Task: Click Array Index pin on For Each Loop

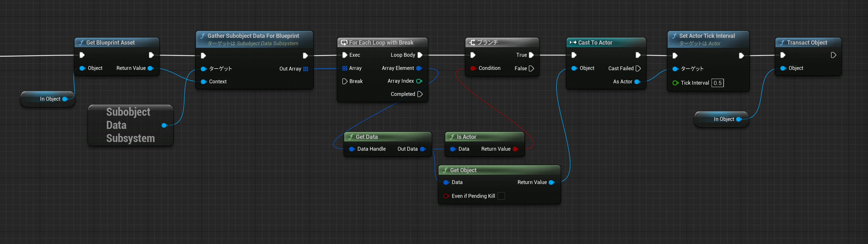Action: tap(419, 81)
